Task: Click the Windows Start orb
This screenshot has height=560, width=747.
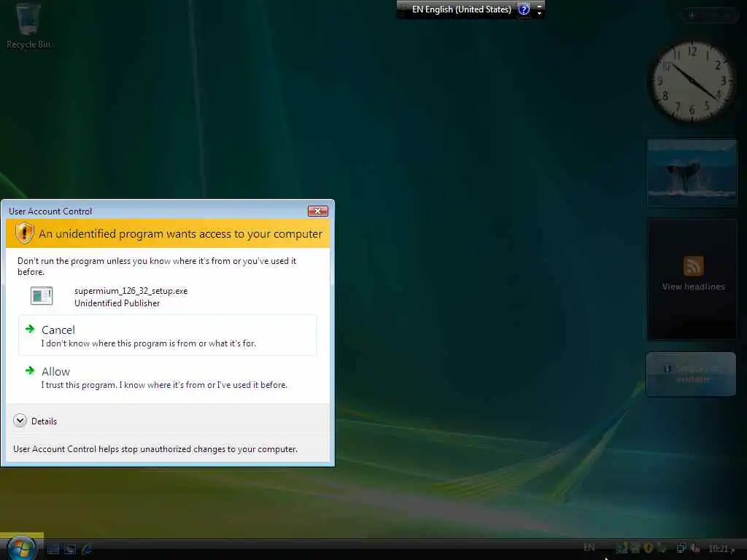Action: pyautogui.click(x=21, y=548)
